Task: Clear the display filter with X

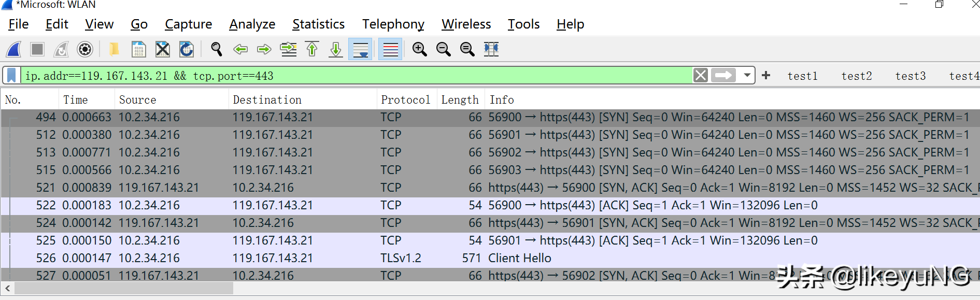Action: click(701, 76)
